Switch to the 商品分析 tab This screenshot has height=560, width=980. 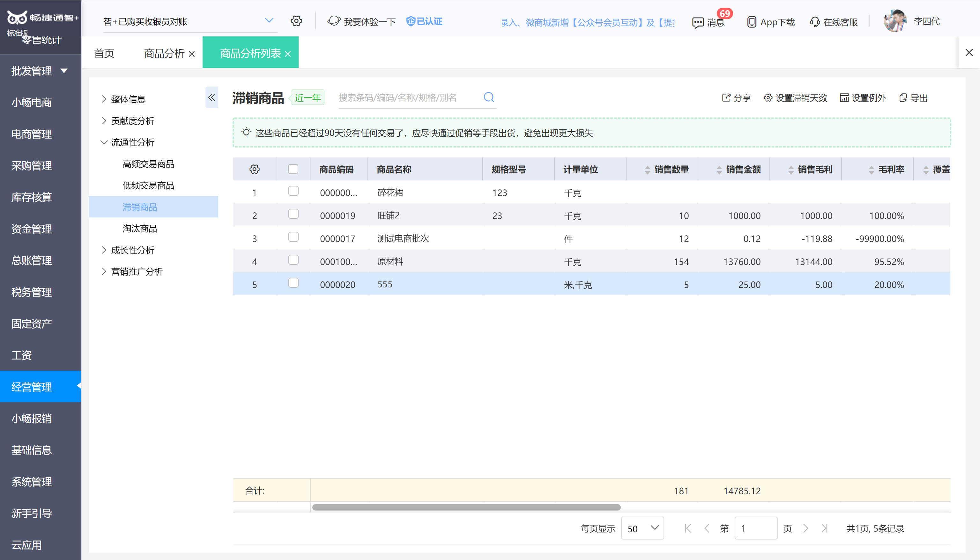pyautogui.click(x=164, y=53)
